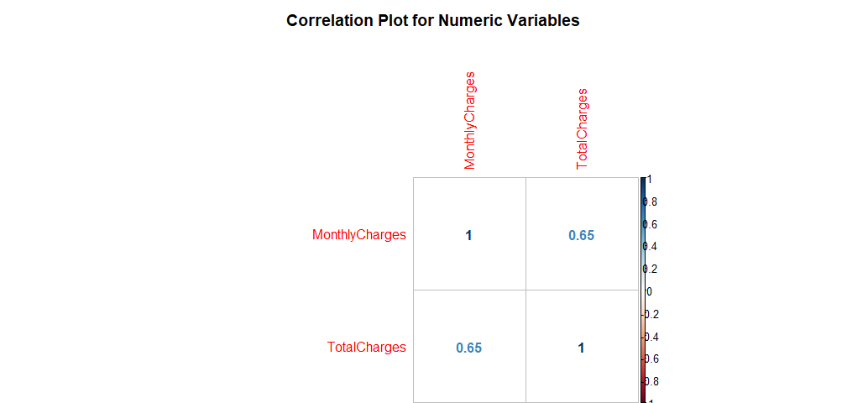The width and height of the screenshot is (868, 403).
Task: Click the 0.4 mark on the color legend
Action: 650,247
